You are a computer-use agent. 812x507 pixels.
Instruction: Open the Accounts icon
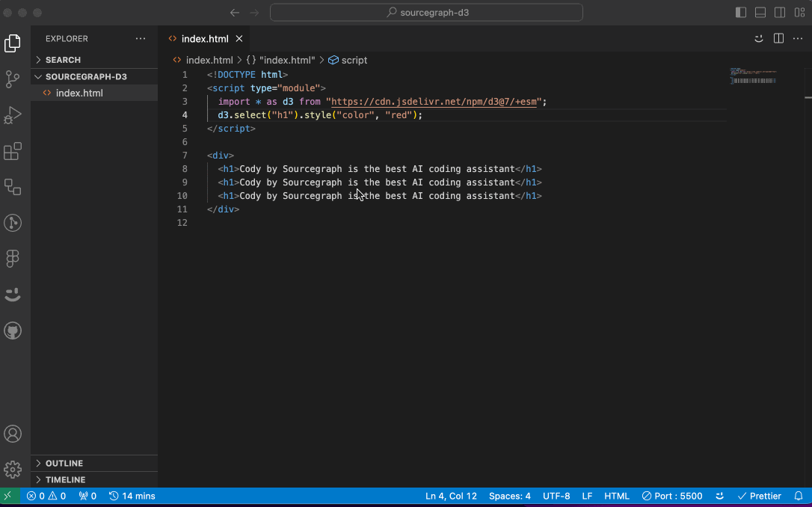13,434
